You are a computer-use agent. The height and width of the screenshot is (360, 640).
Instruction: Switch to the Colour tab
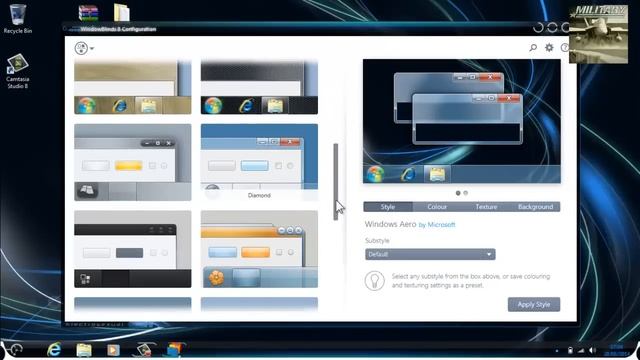coord(437,207)
